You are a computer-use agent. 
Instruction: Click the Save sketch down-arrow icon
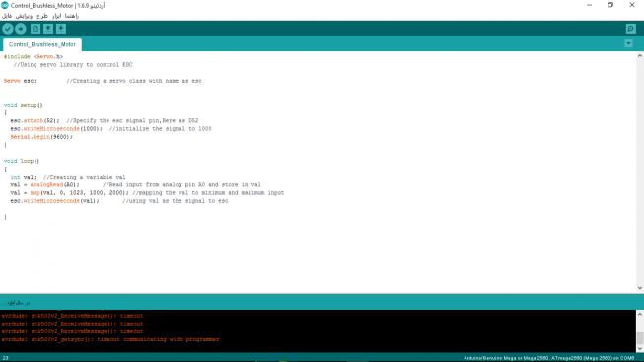(61, 29)
